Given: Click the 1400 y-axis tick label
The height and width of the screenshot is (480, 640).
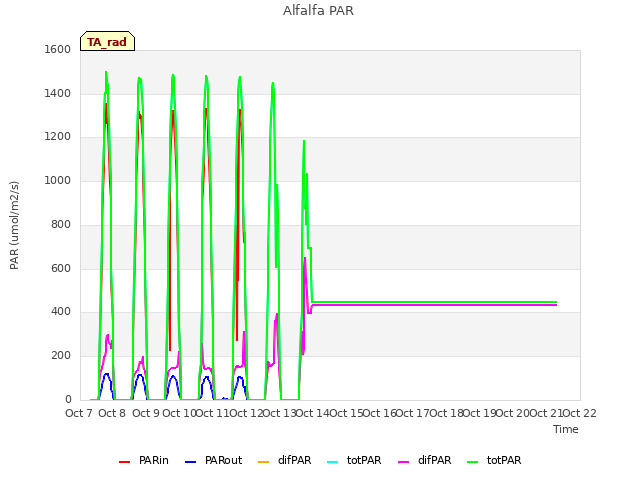Looking at the screenshot, I should point(58,93).
